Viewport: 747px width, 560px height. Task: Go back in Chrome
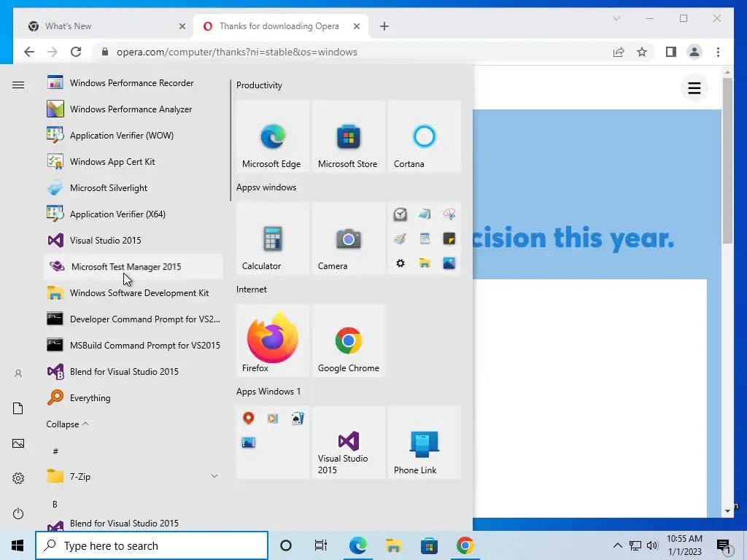tap(29, 52)
